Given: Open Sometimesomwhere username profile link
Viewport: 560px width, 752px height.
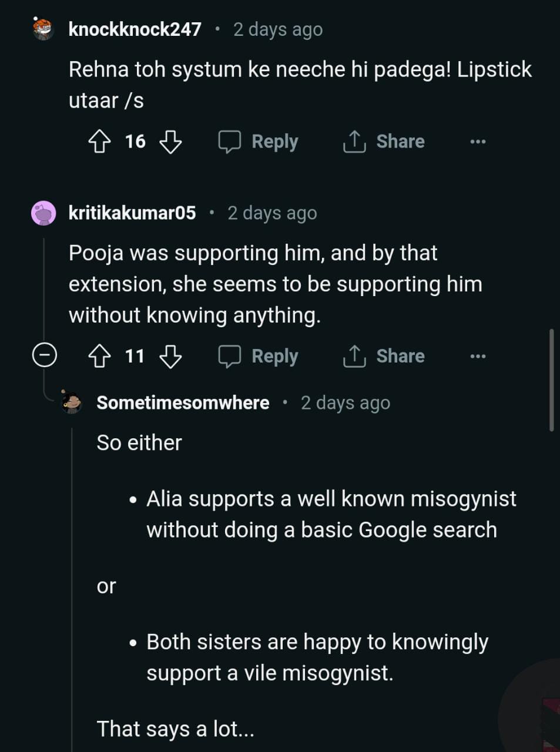Looking at the screenshot, I should click(x=183, y=402).
